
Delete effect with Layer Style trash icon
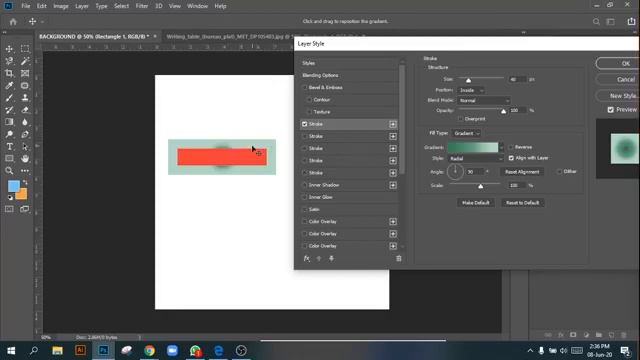point(399,258)
